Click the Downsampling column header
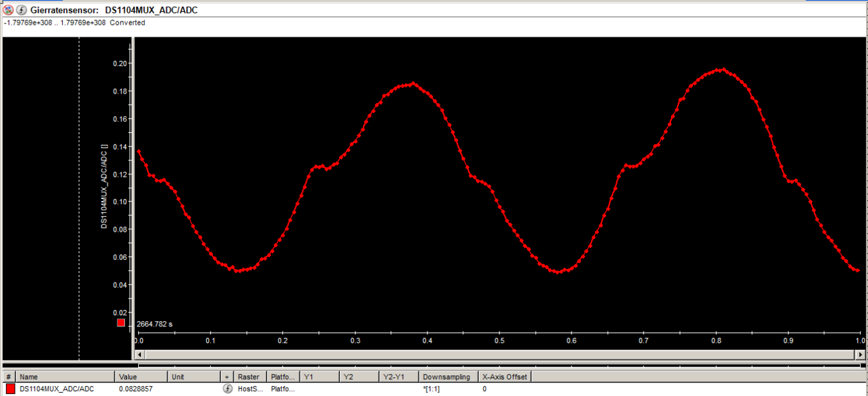Viewport: 868px width, 396px height. coord(448,377)
